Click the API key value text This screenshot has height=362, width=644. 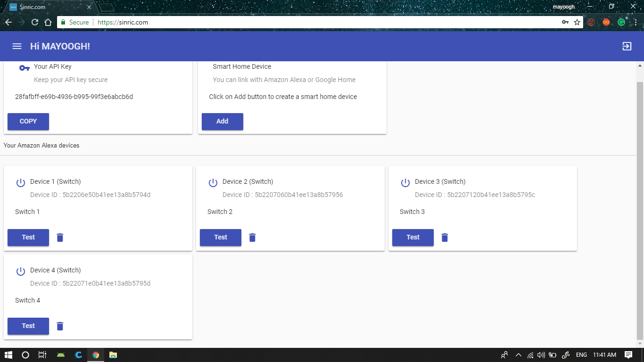pyautogui.click(x=74, y=97)
